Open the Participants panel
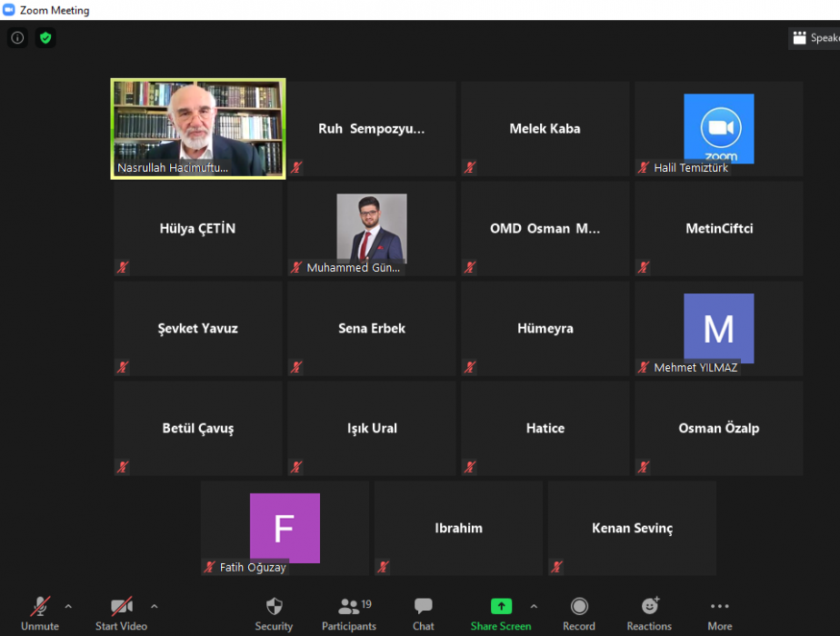The width and height of the screenshot is (840, 636). point(349,613)
